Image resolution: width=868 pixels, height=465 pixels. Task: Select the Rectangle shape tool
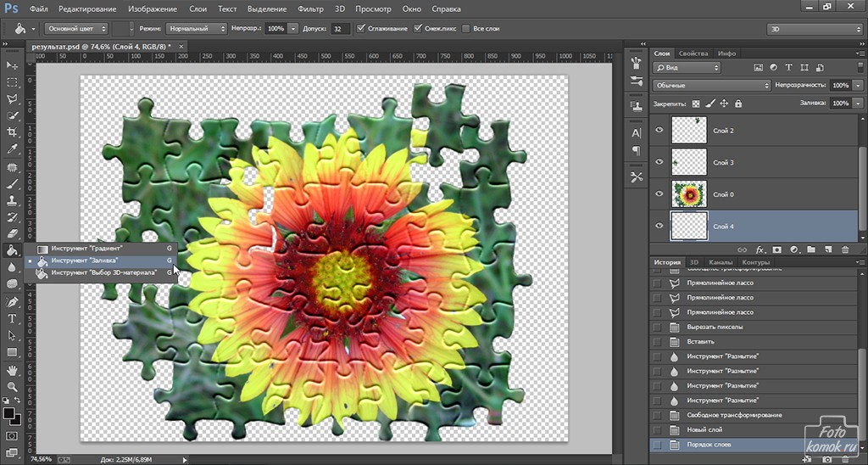point(12,352)
